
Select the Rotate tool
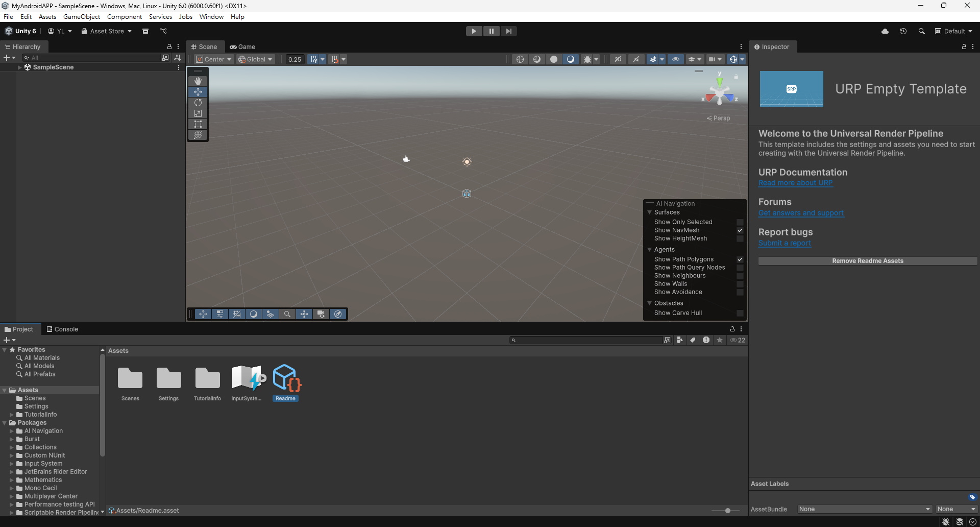click(198, 102)
